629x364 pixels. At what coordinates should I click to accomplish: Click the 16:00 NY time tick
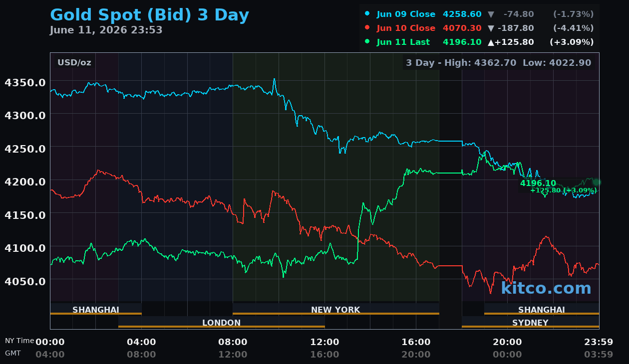[x=416, y=342]
